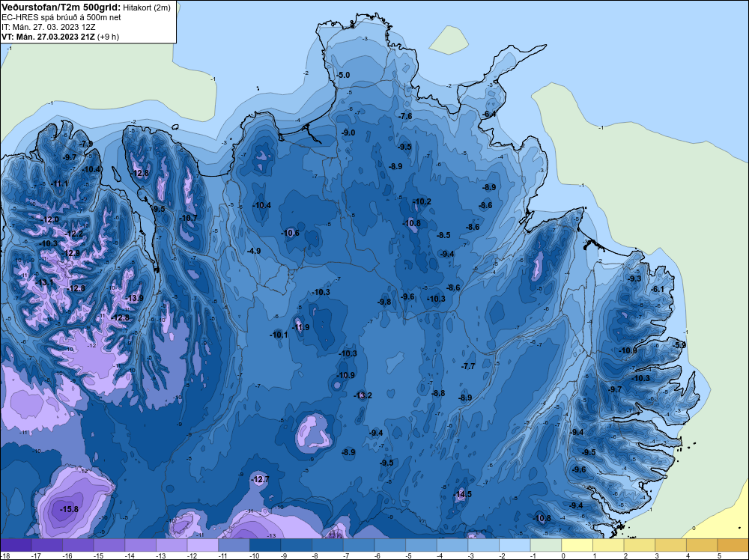Click the -9.3 temperature value
Image resolution: width=749 pixels, height=560 pixels.
pyautogui.click(x=634, y=279)
